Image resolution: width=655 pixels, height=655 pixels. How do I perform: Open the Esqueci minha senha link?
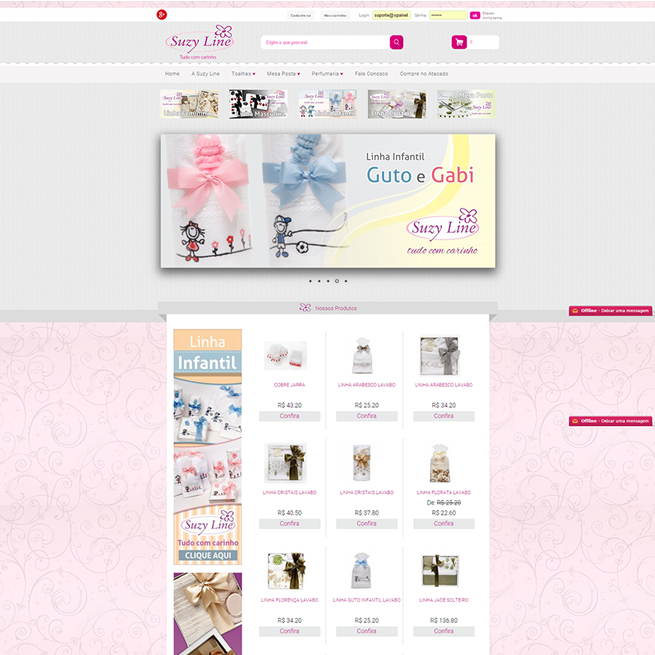[x=492, y=15]
